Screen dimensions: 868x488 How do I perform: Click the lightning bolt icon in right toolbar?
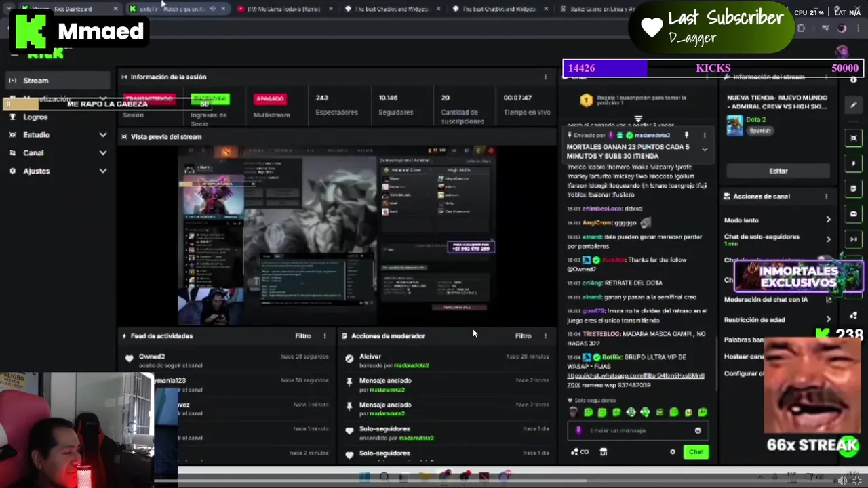[x=853, y=163]
